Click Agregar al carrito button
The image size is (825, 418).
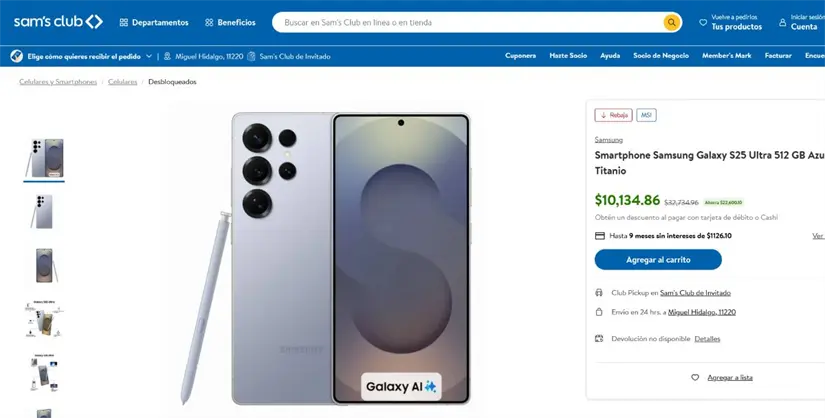pos(658,260)
